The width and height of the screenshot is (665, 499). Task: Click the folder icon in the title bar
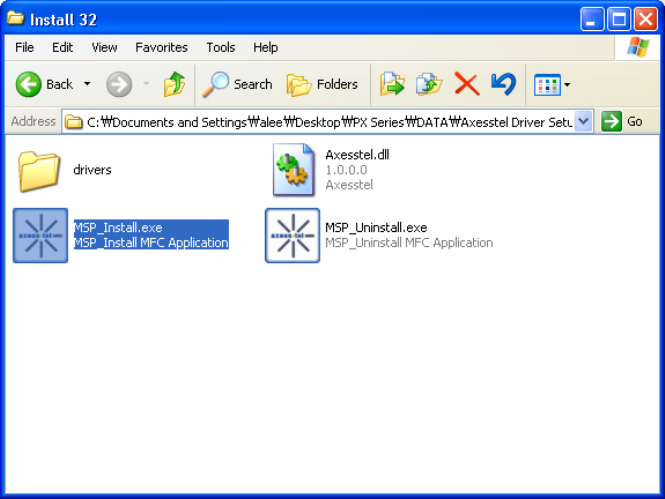tap(16, 19)
